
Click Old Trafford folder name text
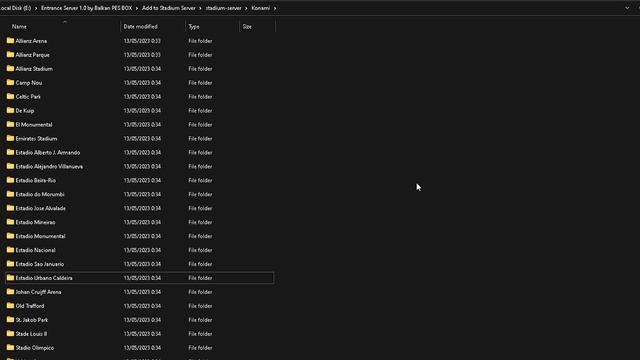click(x=30, y=306)
